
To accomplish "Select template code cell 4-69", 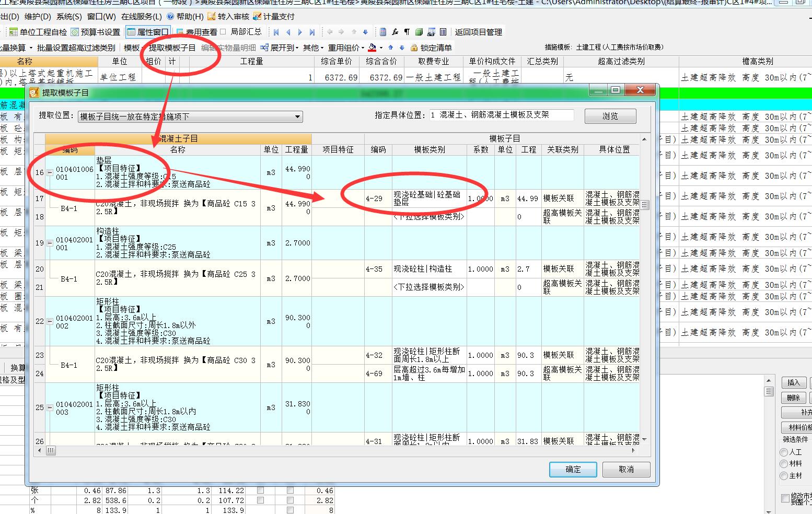I will 378,373.
